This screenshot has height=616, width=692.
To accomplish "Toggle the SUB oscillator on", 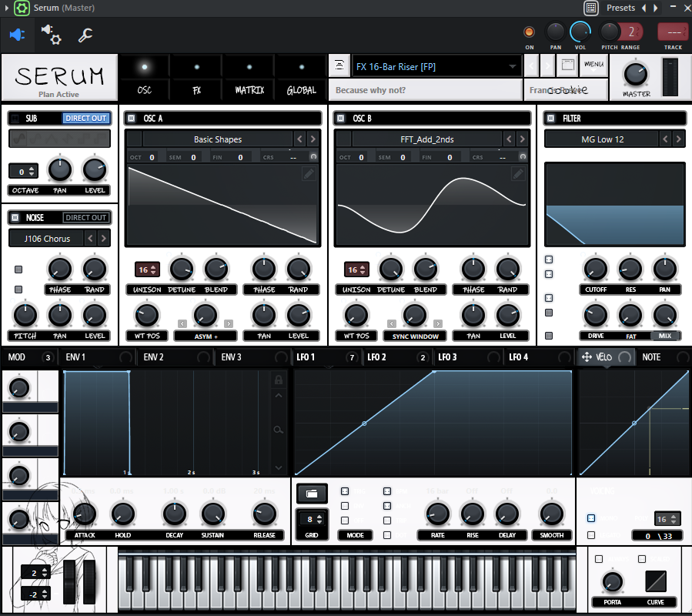I will (x=15, y=118).
